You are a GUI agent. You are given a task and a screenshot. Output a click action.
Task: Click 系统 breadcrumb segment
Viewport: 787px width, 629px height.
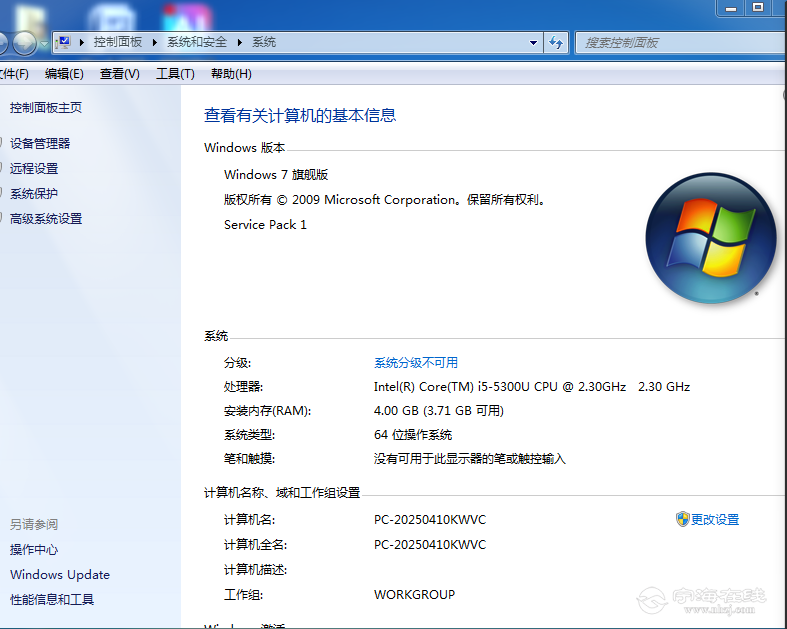click(x=264, y=42)
